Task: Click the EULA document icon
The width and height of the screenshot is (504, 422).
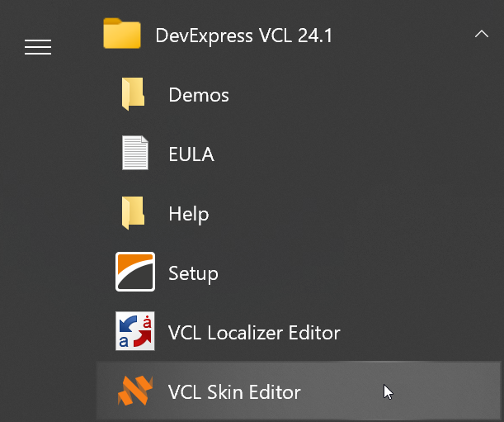Action: 135,154
